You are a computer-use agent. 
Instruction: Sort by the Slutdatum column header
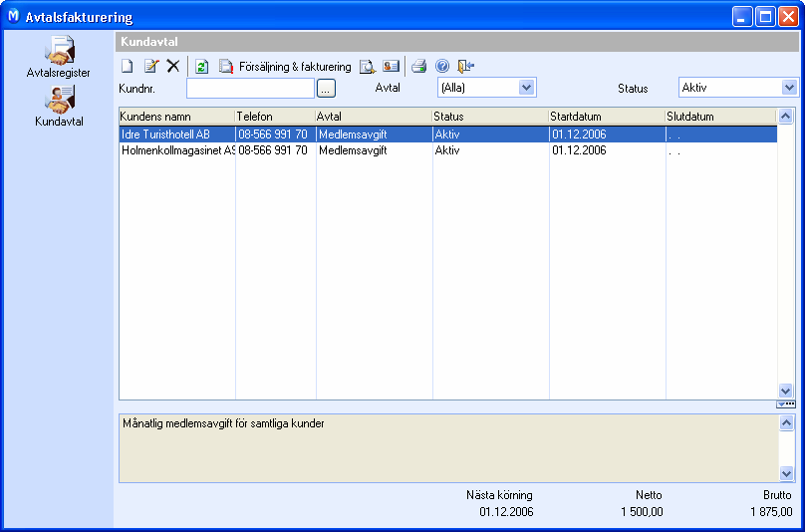pos(720,117)
